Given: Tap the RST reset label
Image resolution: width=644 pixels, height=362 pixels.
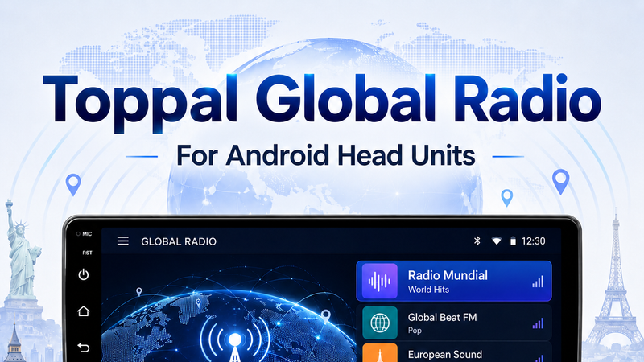Looking at the screenshot, I should click(x=87, y=253).
